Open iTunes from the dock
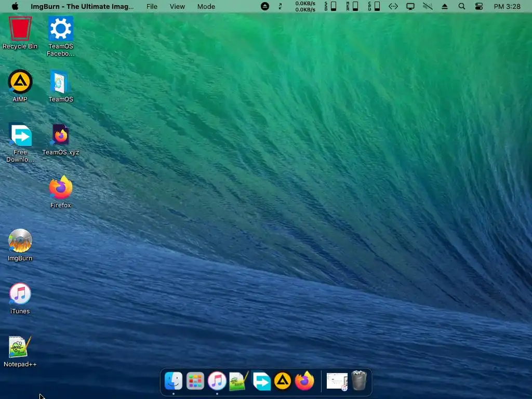The height and width of the screenshot is (399, 532). [217, 381]
